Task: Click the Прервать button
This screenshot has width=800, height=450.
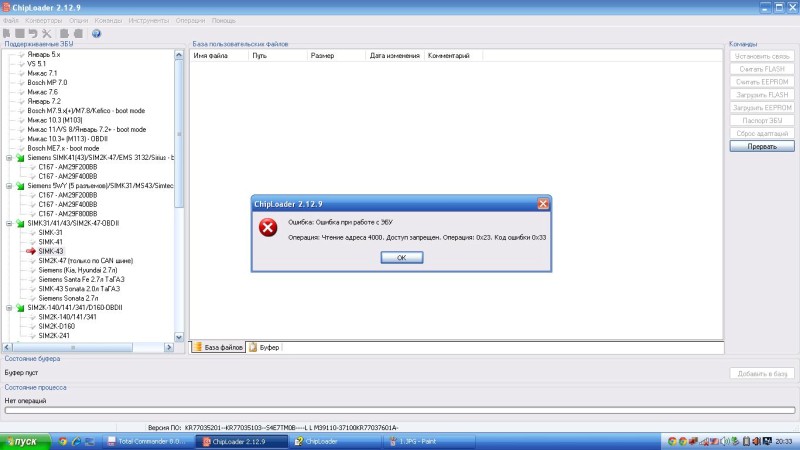Action: click(x=762, y=146)
